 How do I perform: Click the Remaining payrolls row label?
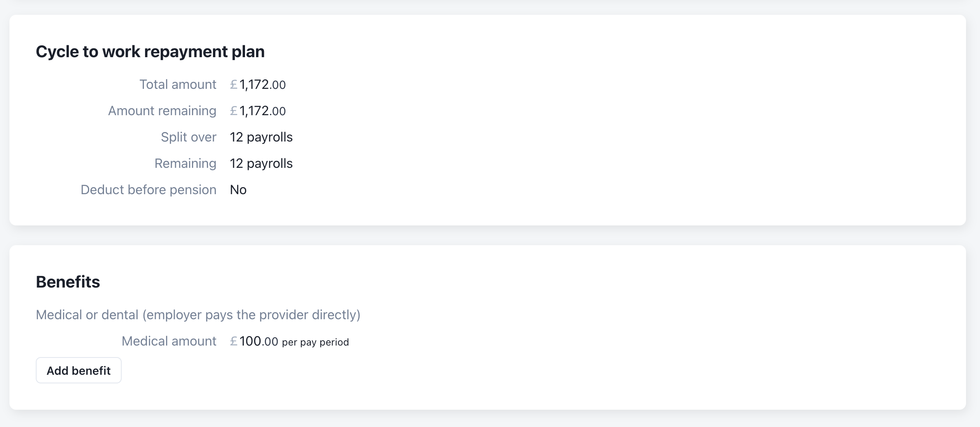coord(185,163)
